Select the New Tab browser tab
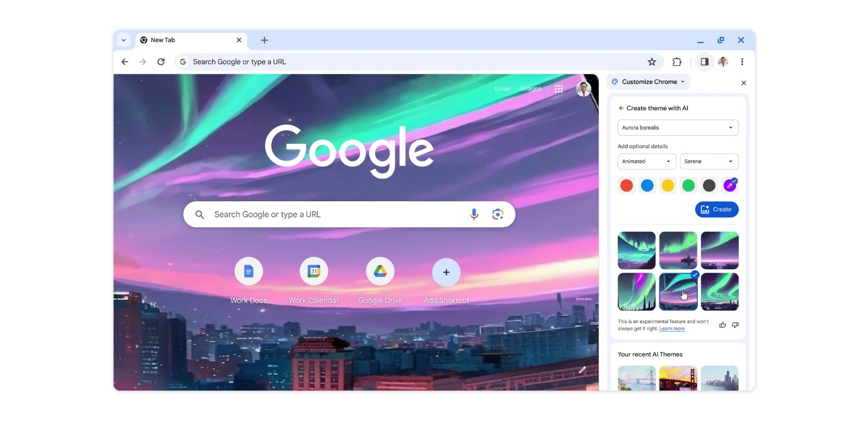Screen dimensions: 868x439 pyautogui.click(x=191, y=40)
